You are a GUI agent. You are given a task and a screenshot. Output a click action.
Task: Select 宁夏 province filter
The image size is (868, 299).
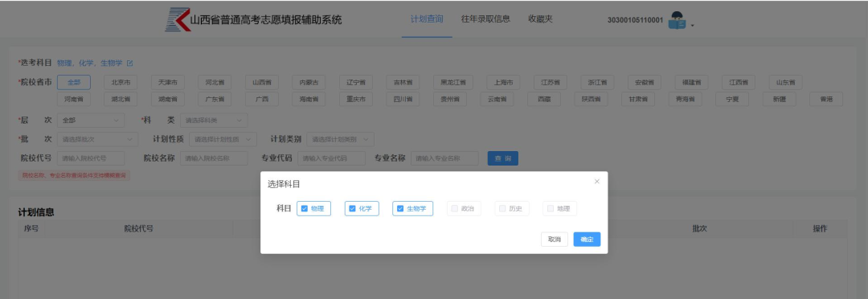732,99
